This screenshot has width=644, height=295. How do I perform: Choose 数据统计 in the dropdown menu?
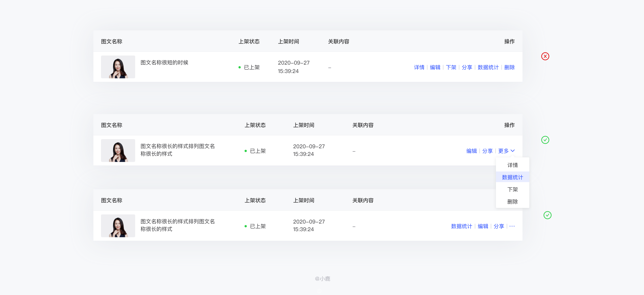click(512, 177)
